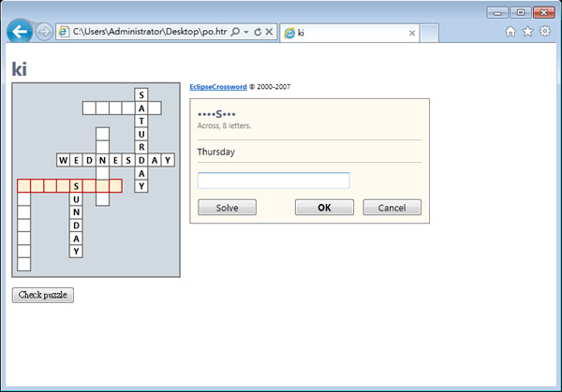Select the highlighted S square in red row
Image resolution: width=562 pixels, height=392 pixels.
click(x=76, y=186)
